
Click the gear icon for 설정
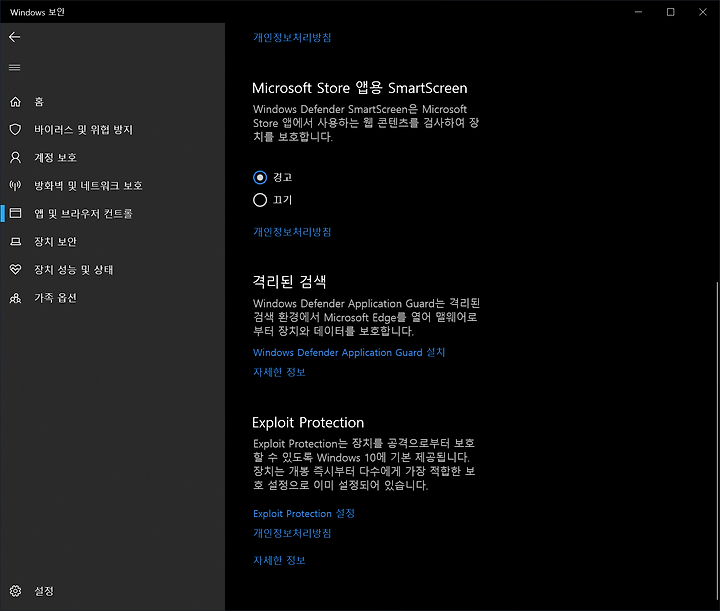[16, 591]
